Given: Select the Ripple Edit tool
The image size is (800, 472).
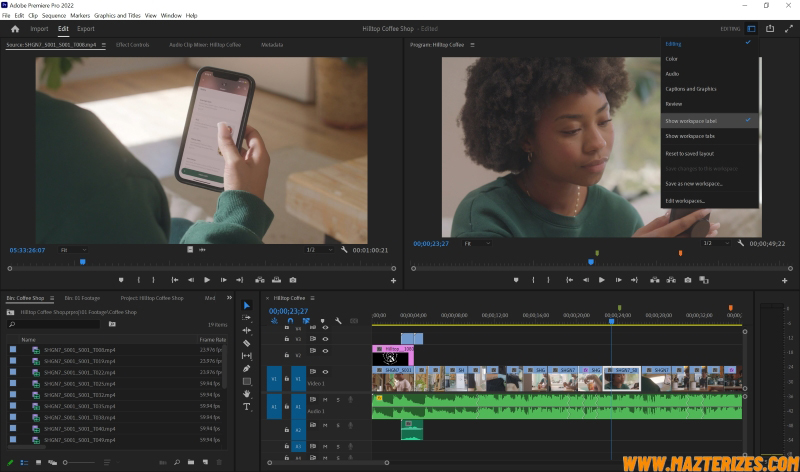Looking at the screenshot, I should [x=247, y=331].
